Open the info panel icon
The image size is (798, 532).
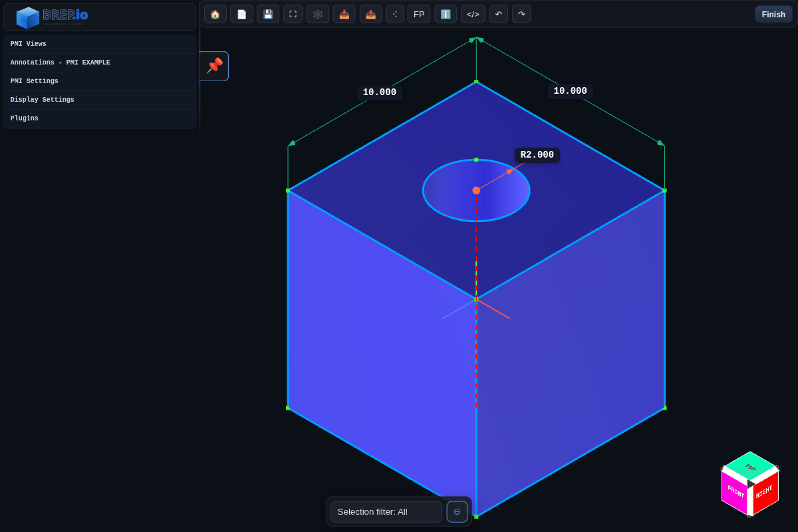446,14
